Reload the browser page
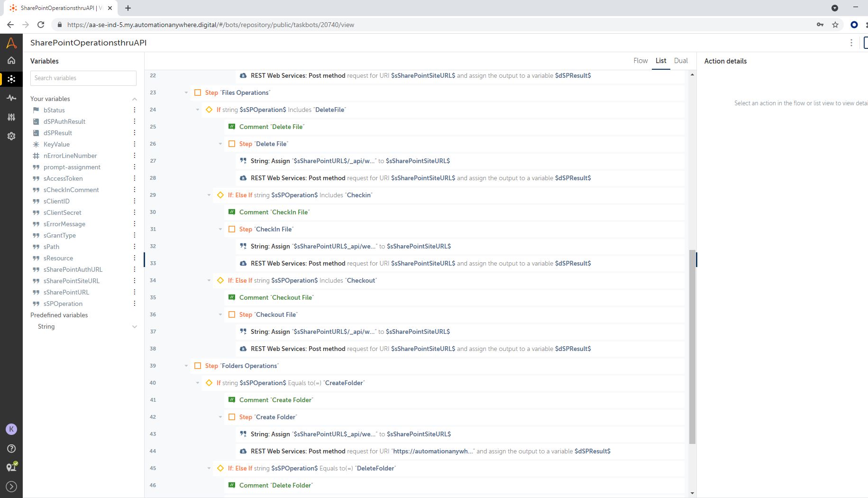The image size is (868, 498). (41, 25)
